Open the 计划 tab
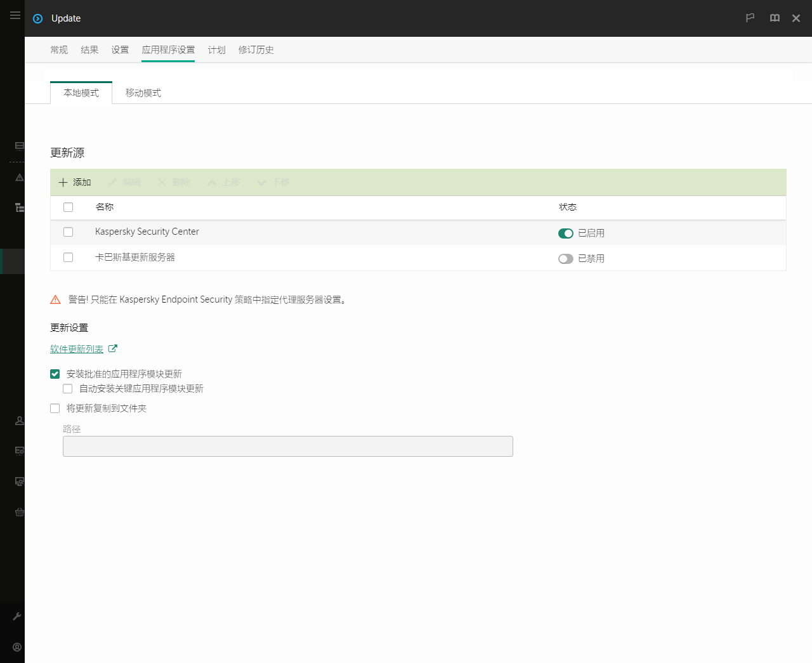 pos(216,49)
